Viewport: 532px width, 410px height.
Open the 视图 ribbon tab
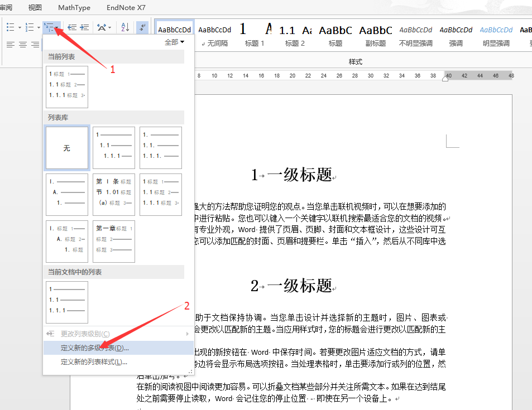click(x=35, y=7)
